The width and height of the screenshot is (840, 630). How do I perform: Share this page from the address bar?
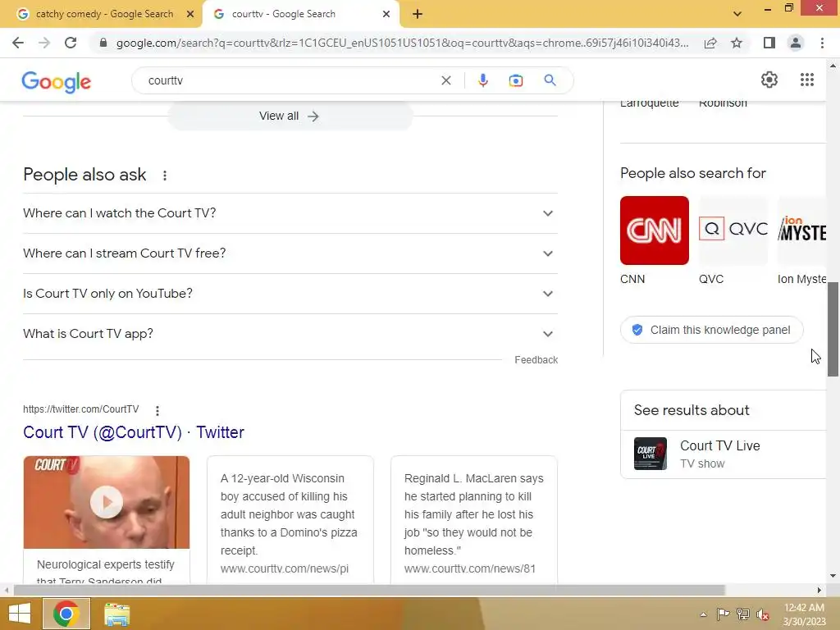point(710,43)
